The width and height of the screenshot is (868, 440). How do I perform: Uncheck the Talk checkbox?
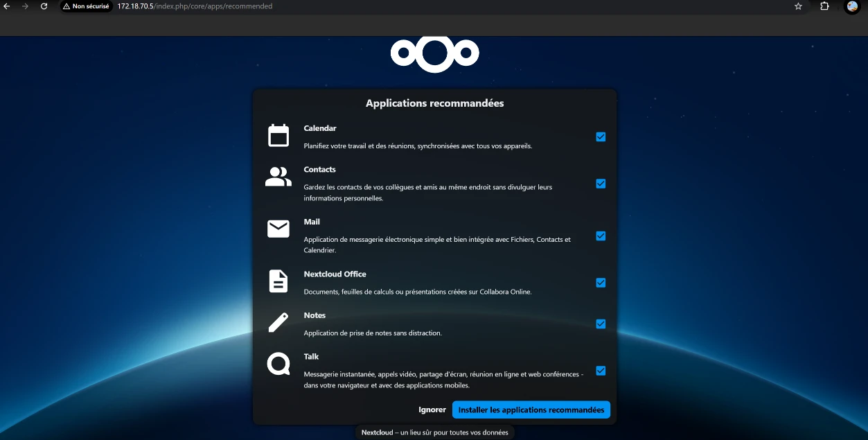[601, 371]
